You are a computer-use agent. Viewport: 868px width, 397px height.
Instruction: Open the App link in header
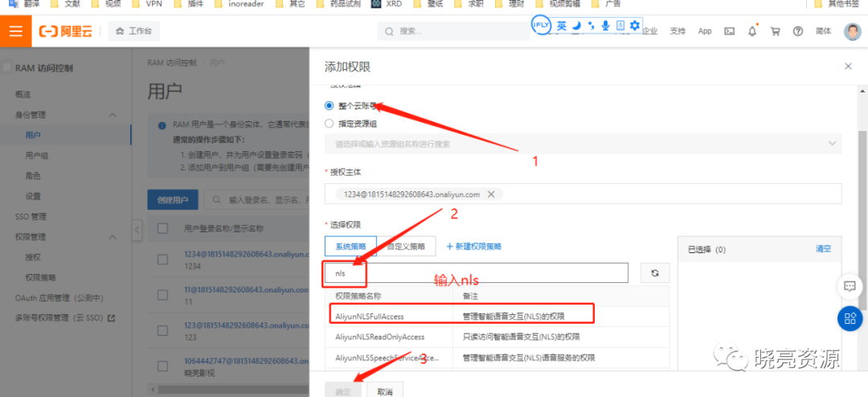point(705,31)
